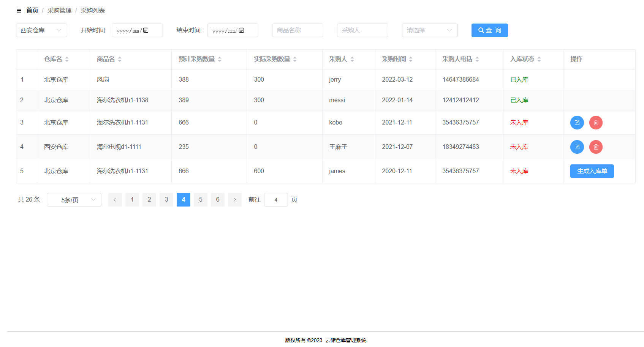Screen dimensions: 644x347
Task: Click 生成入库单 for james row
Action: pyautogui.click(x=592, y=171)
